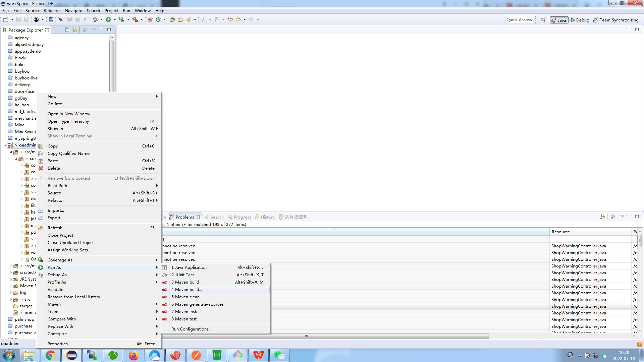This screenshot has height=362, width=644.
Task: Switch to the Java perspective
Action: 559,20
